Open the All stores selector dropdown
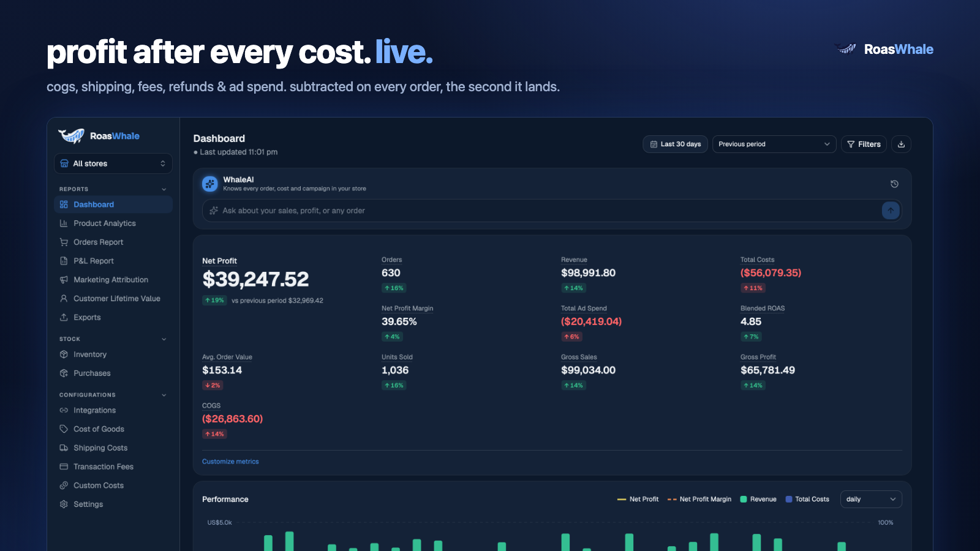This screenshot has width=980, height=551. (113, 163)
